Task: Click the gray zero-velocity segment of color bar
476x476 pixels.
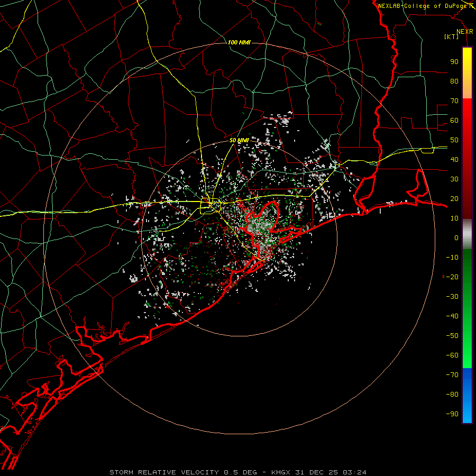Action: pos(467,234)
